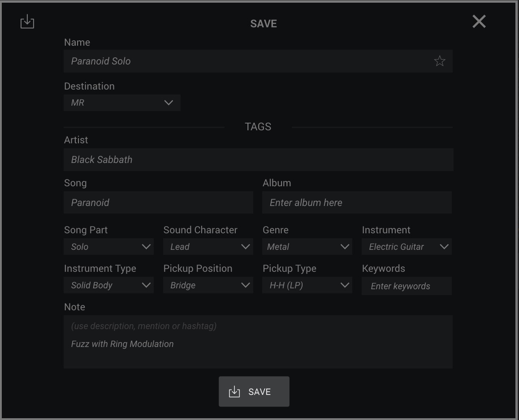Click the Song field containing Paranoid
The height and width of the screenshot is (420, 519).
(x=158, y=202)
